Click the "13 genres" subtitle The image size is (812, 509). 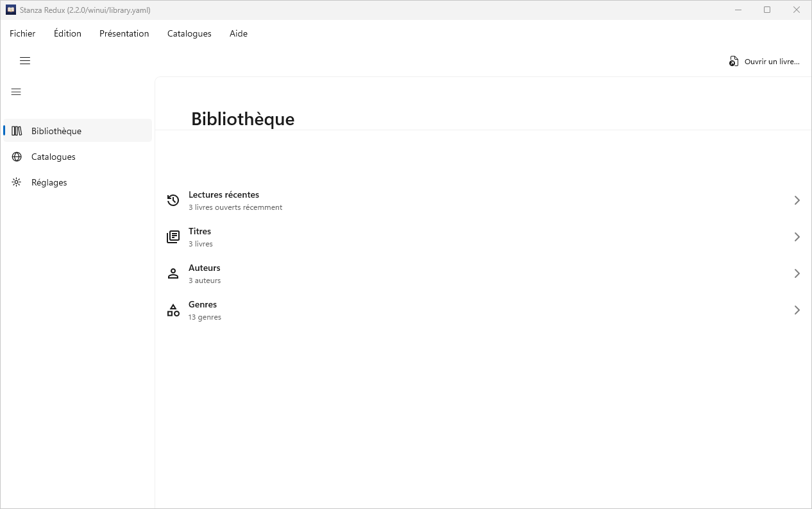click(x=205, y=317)
